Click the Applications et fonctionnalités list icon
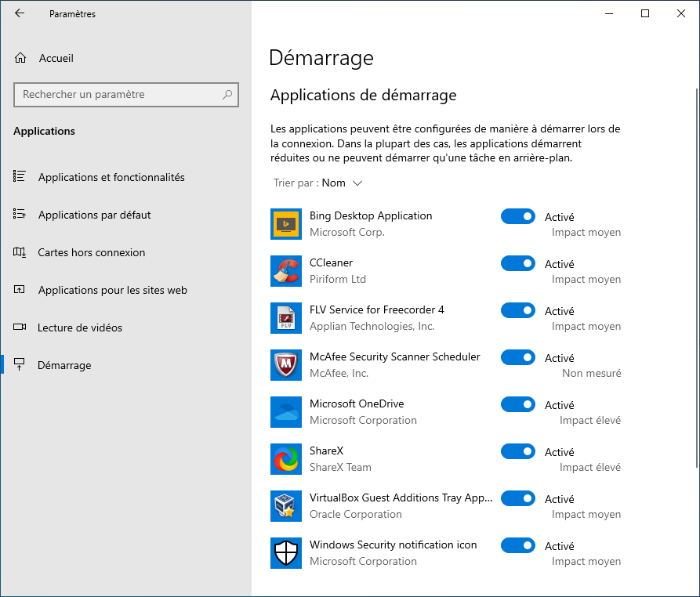The image size is (700, 597). coord(19,176)
